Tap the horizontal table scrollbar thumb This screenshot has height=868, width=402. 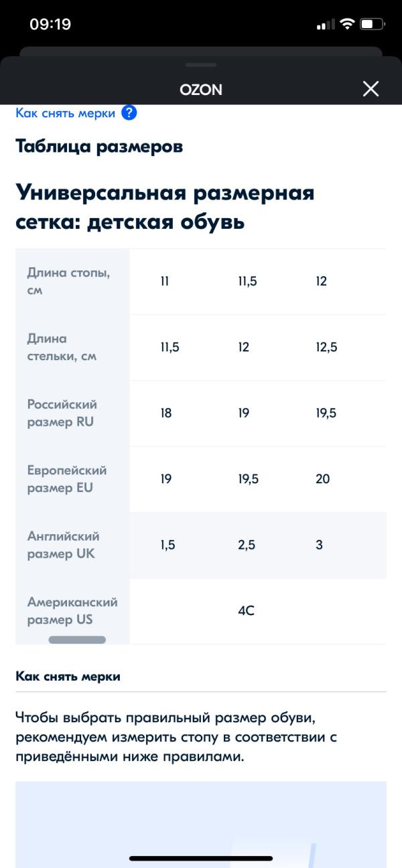77,640
